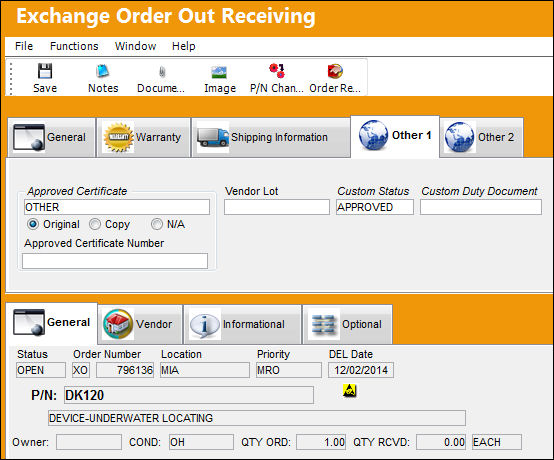Click the Save floppy disk icon
This screenshot has height=460, width=554.
click(45, 71)
